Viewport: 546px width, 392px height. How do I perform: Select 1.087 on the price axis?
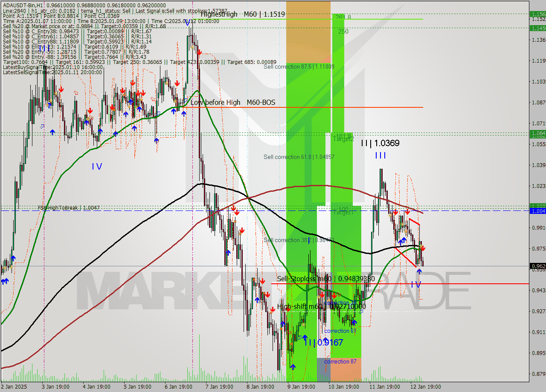click(538, 103)
